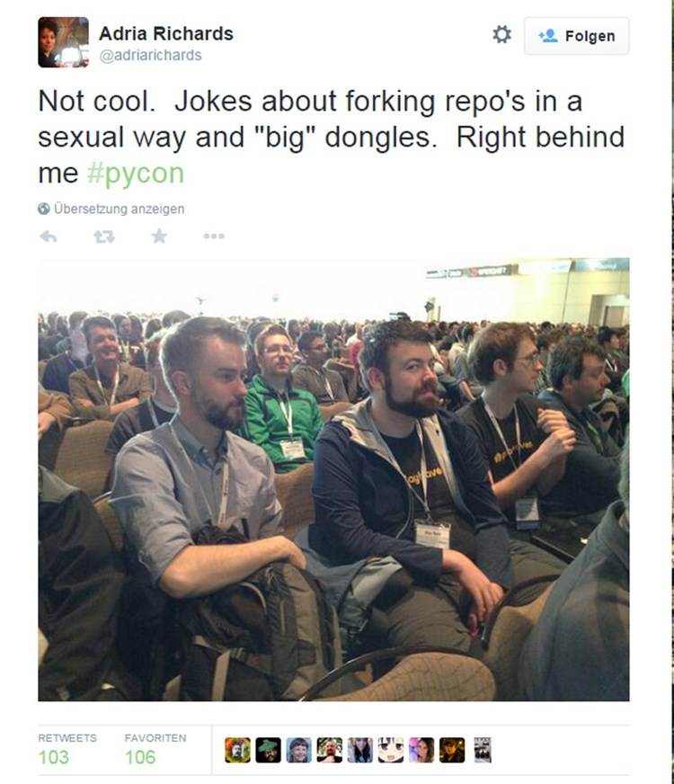The width and height of the screenshot is (674, 784).
Task: Click the anime face avatar
Action: [391, 750]
